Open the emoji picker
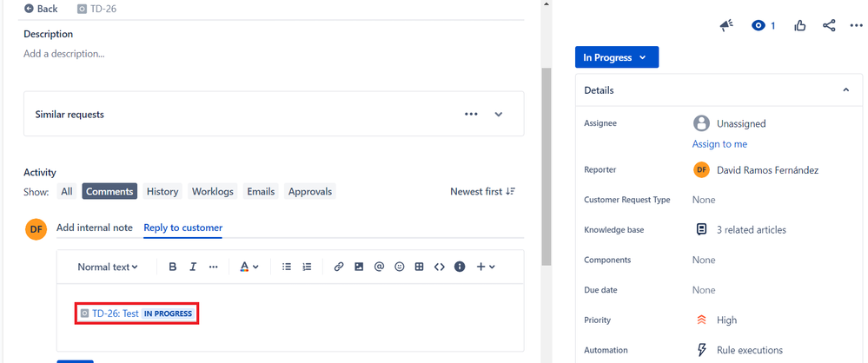 (x=400, y=267)
